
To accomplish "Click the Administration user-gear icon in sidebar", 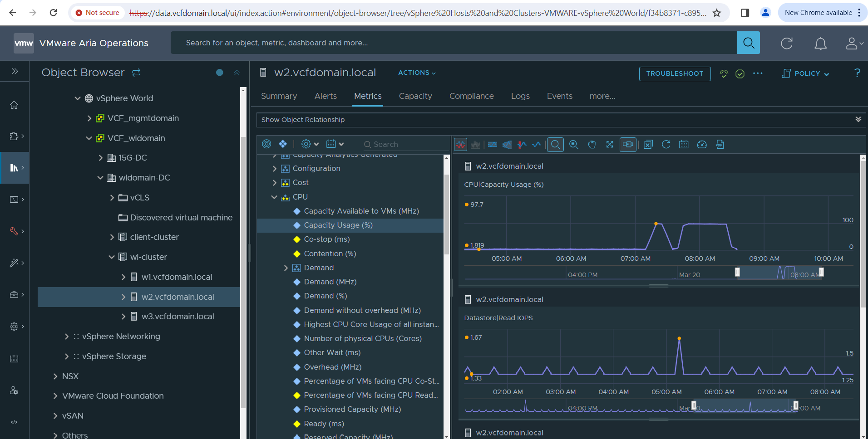I will coord(14,390).
